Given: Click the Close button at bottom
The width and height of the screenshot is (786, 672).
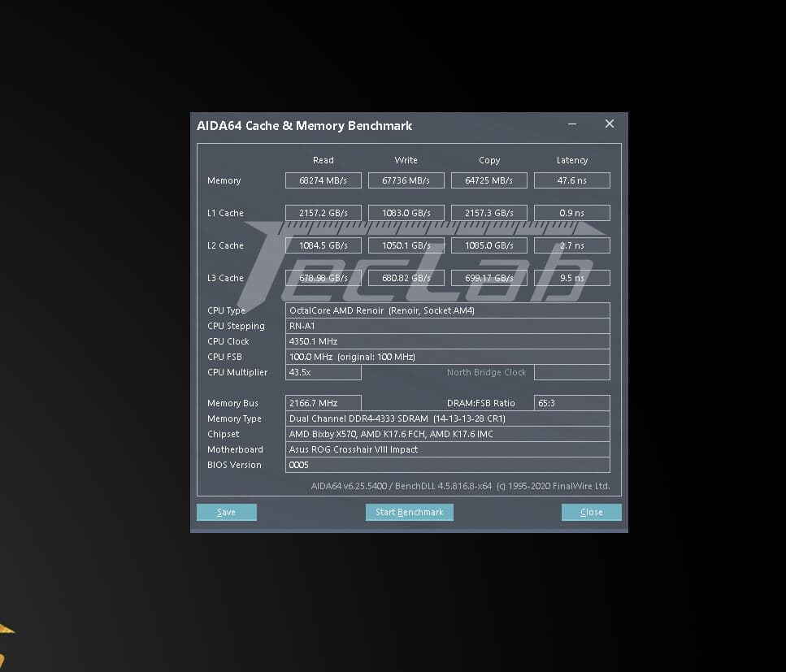Looking at the screenshot, I should (x=592, y=512).
